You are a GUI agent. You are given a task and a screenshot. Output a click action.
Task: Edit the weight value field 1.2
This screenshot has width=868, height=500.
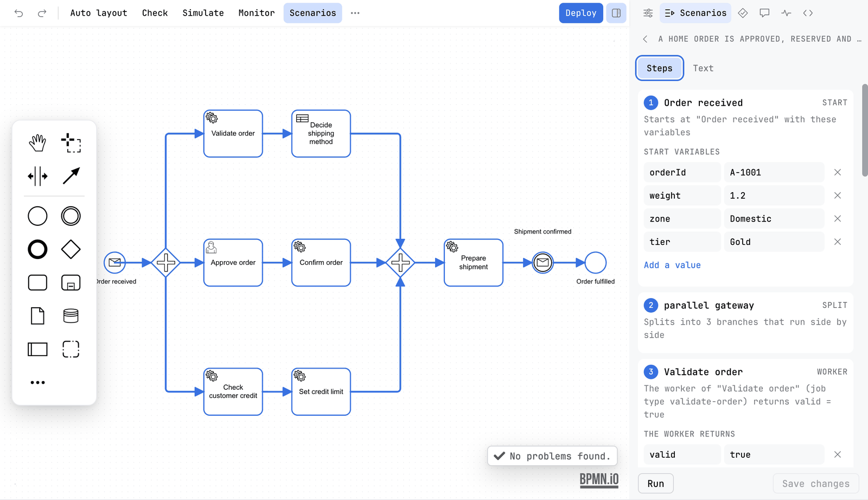pos(774,195)
